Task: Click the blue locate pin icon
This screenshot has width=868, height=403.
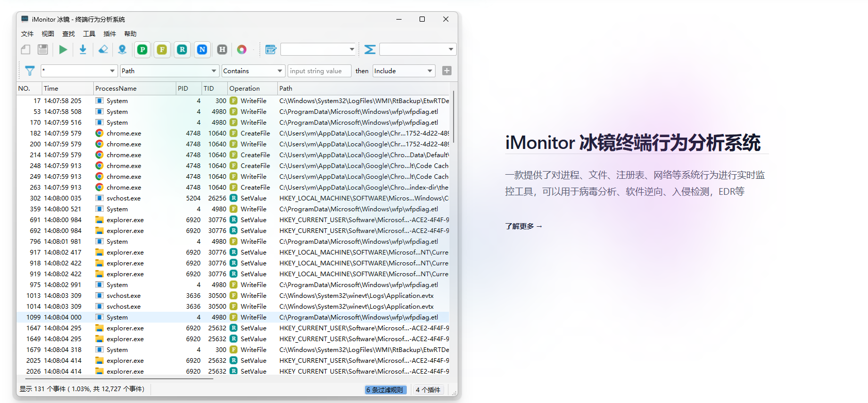Action: point(122,49)
